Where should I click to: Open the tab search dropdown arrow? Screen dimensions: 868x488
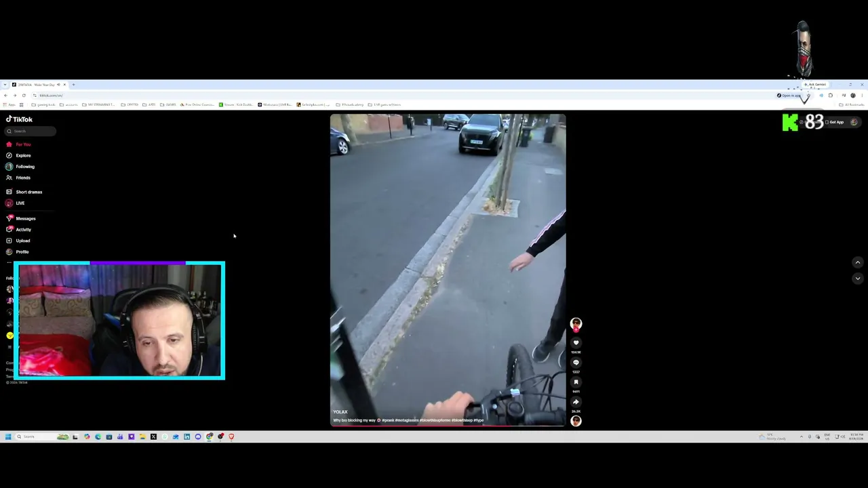pyautogui.click(x=5, y=85)
